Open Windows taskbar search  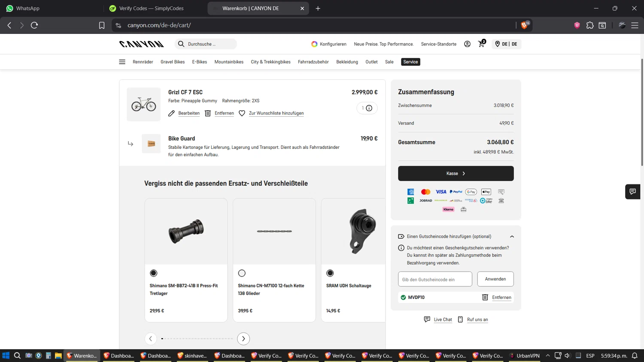point(17,356)
